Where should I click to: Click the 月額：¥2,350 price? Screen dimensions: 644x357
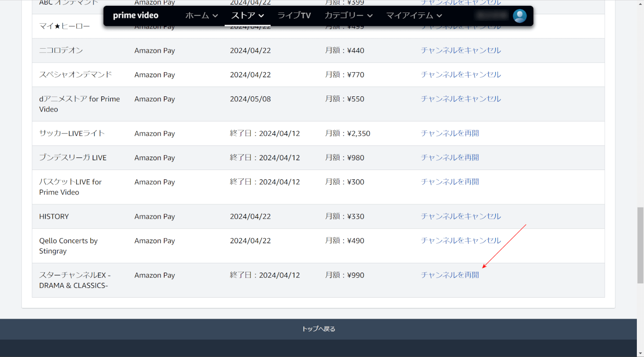[x=347, y=133]
